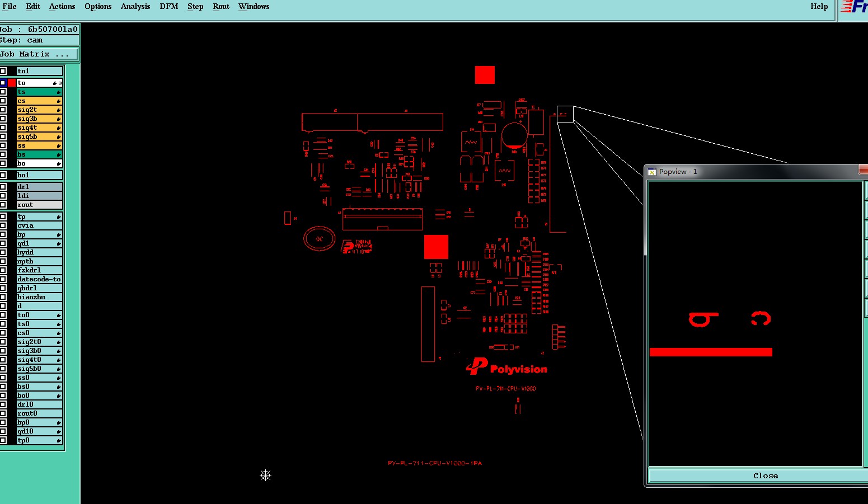The width and height of the screenshot is (868, 504).
Task: Click the affected-layer hand icon on sig5b
Action: pyautogui.click(x=58, y=136)
